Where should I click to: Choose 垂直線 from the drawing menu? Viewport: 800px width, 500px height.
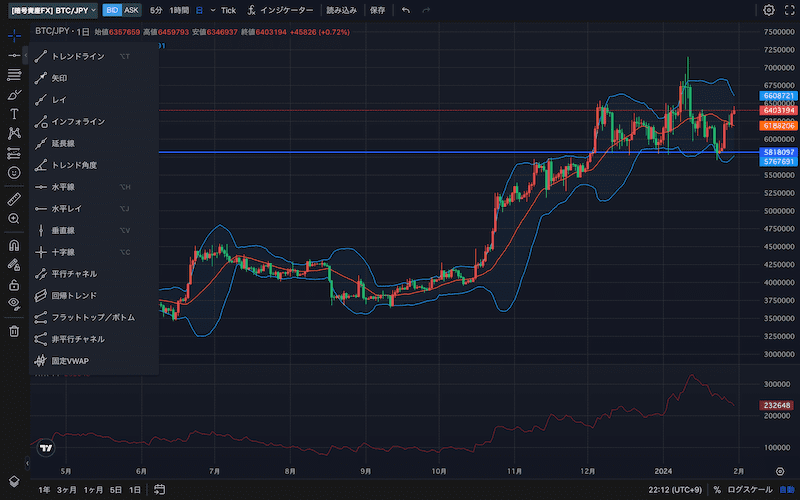coord(94,231)
